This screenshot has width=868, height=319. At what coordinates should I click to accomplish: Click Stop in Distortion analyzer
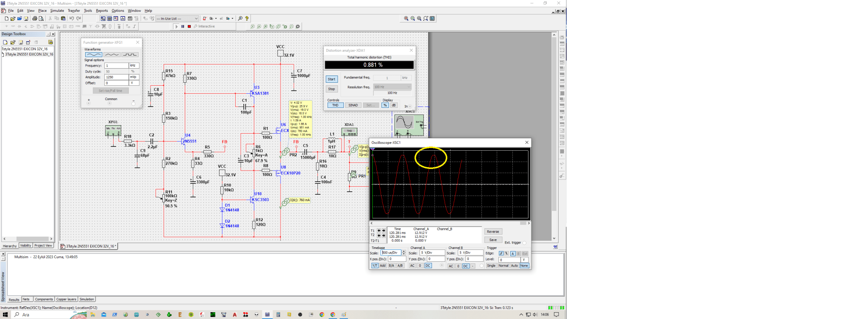(x=332, y=89)
